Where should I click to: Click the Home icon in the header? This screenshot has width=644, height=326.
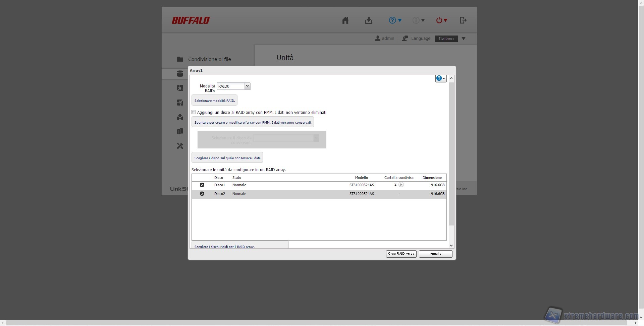tap(345, 20)
